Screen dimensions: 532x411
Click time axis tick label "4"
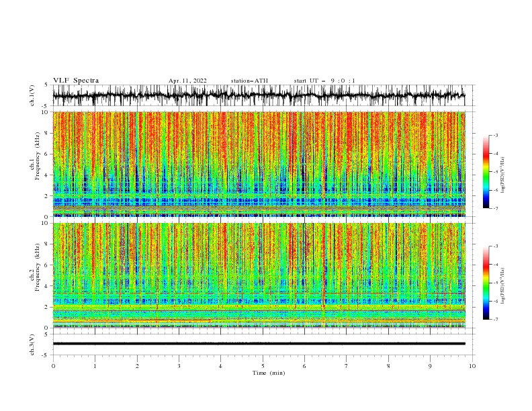tap(221, 366)
